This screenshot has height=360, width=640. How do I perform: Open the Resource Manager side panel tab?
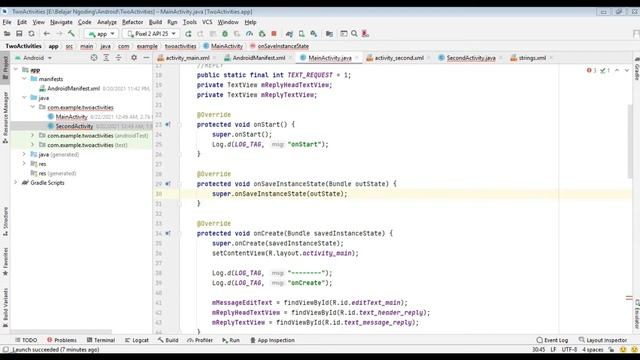[x=5, y=117]
